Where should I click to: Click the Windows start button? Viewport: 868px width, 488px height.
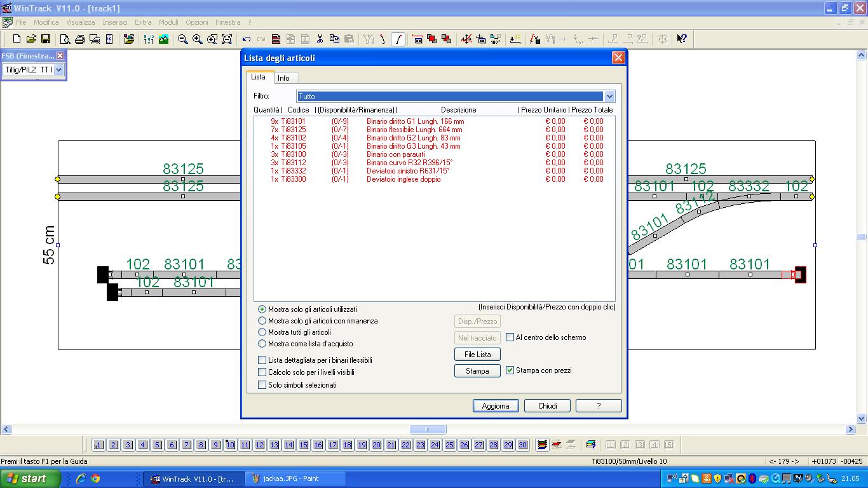pyautogui.click(x=30, y=478)
